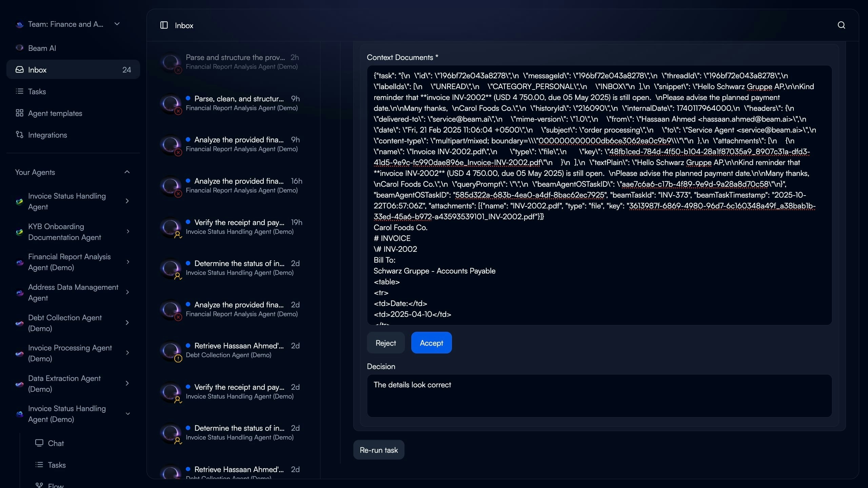The width and height of the screenshot is (868, 488).
Task: Expand the Debt Collection Agent (Demo)
Action: pos(127,323)
